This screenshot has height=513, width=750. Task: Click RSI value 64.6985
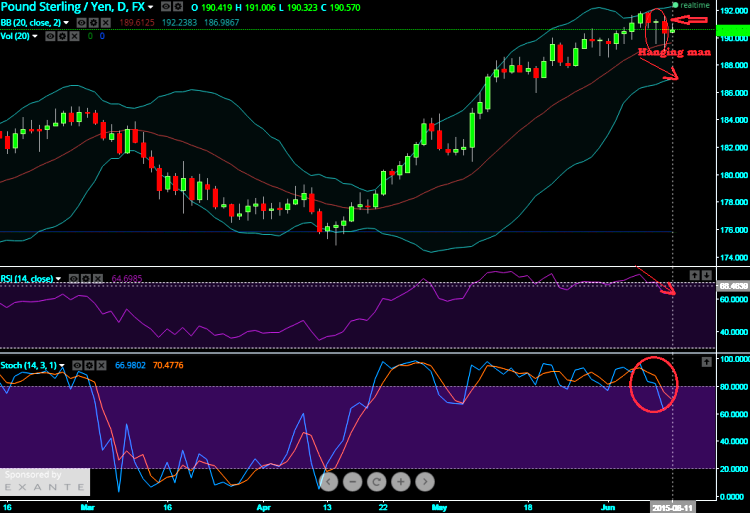point(127,279)
